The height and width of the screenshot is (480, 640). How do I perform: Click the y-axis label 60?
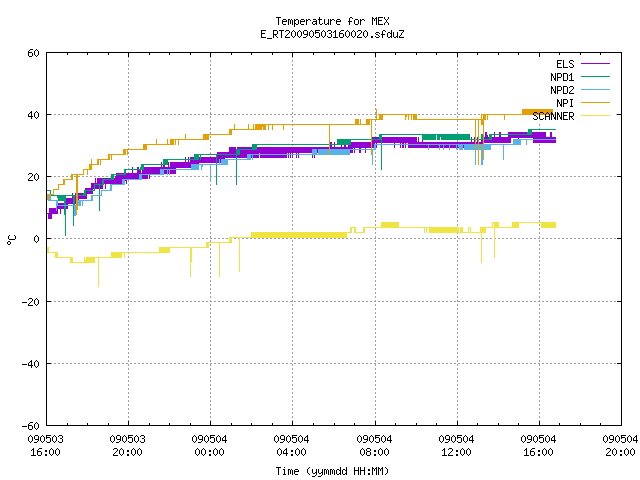33,53
